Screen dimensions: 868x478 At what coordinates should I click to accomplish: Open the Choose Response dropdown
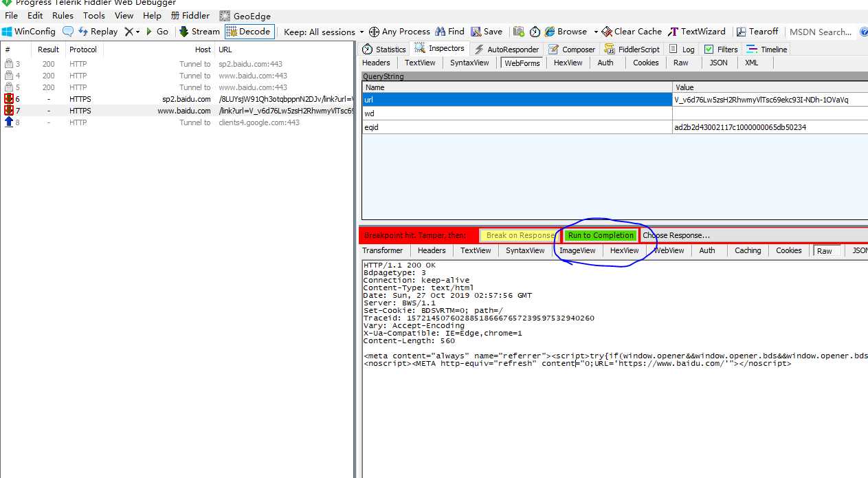[x=754, y=235]
